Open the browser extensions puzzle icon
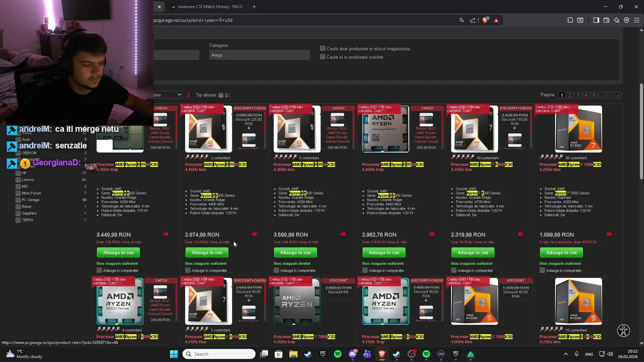The width and height of the screenshot is (644, 362). point(570,20)
